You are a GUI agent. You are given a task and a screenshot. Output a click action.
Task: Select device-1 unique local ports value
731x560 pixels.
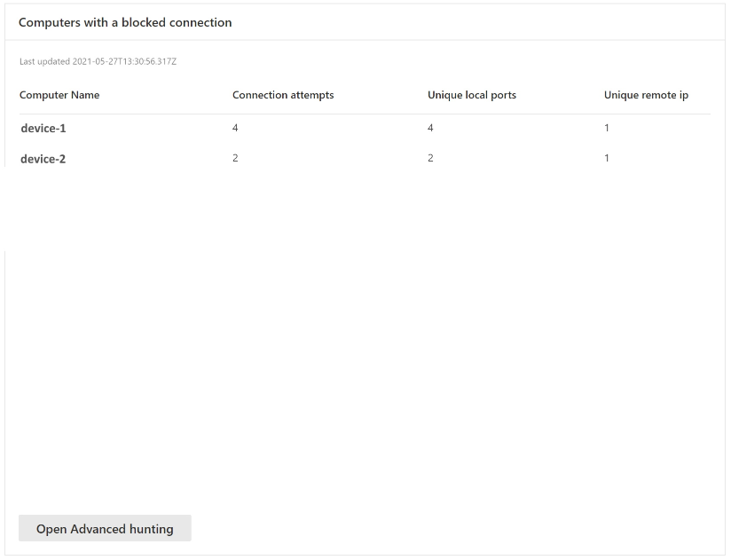click(x=430, y=128)
